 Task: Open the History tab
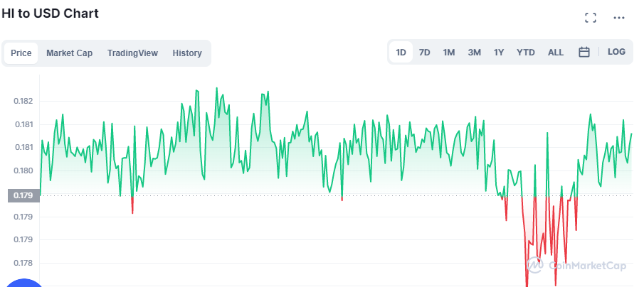coord(187,53)
